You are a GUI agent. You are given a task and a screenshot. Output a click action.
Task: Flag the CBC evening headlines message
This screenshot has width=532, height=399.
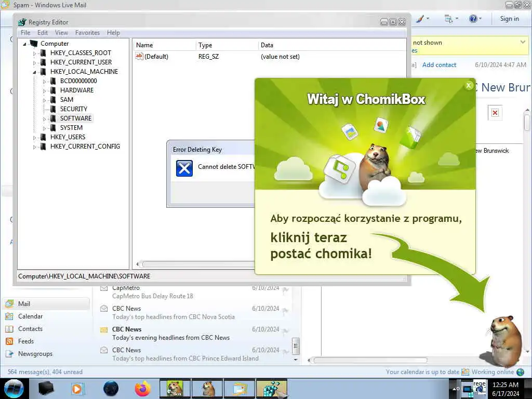coord(286,331)
